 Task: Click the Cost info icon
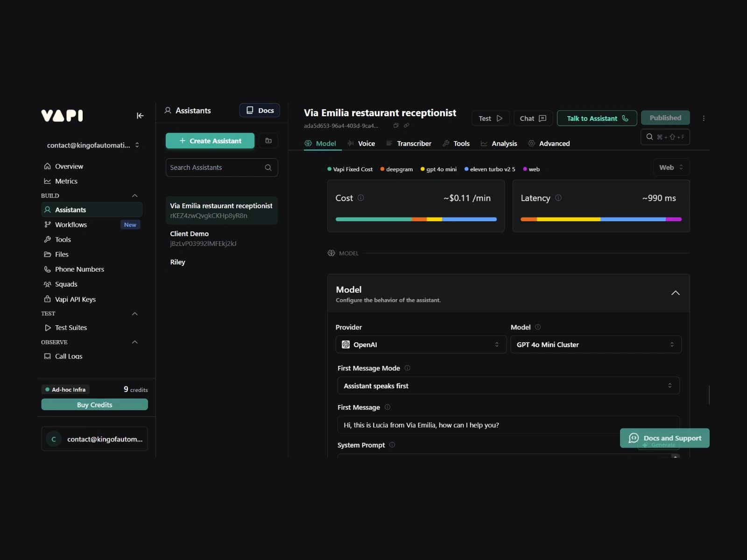point(361,198)
